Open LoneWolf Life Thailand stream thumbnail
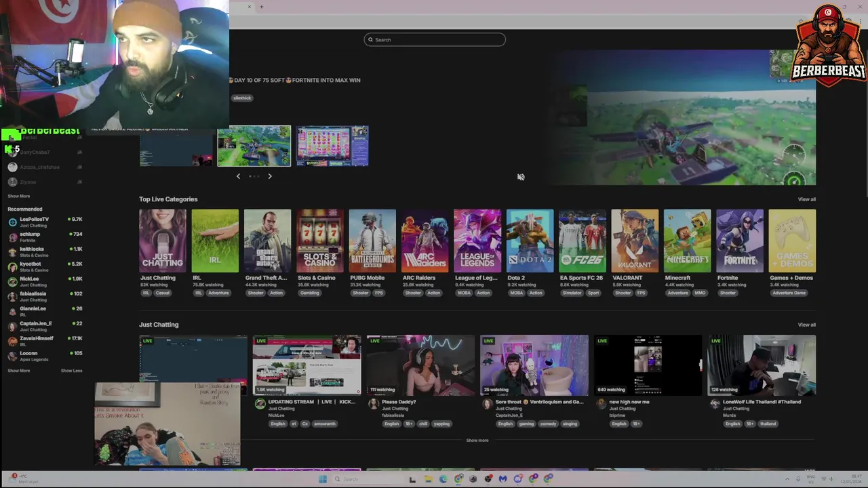The width and height of the screenshot is (868, 488). coord(762,365)
